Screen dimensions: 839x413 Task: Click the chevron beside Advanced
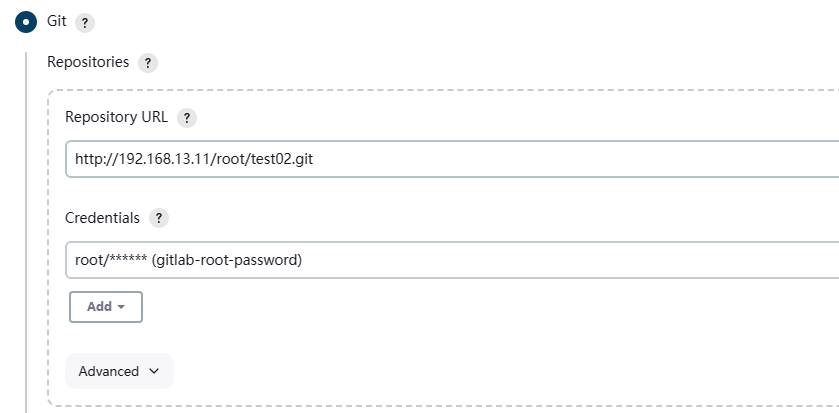point(154,371)
